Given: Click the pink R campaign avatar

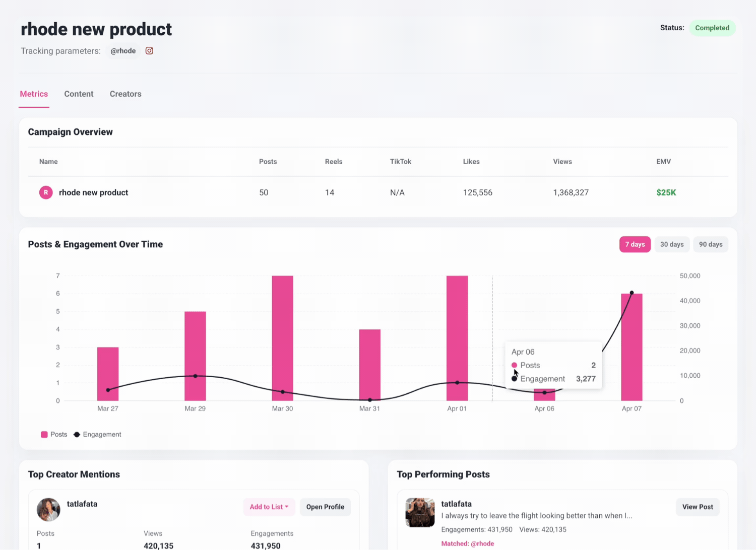Looking at the screenshot, I should point(45,192).
